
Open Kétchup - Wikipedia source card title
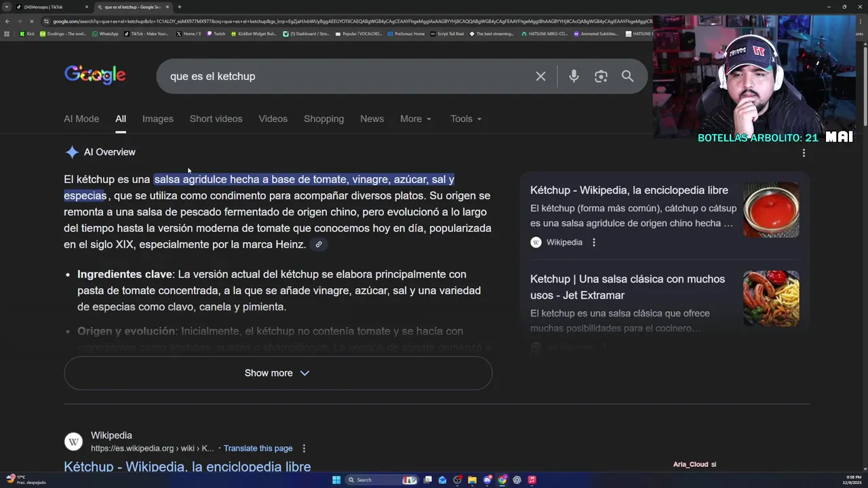point(629,190)
